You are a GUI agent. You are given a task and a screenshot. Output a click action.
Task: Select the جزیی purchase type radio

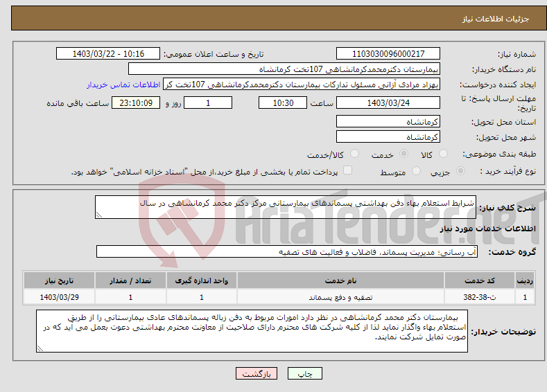click(x=460, y=171)
